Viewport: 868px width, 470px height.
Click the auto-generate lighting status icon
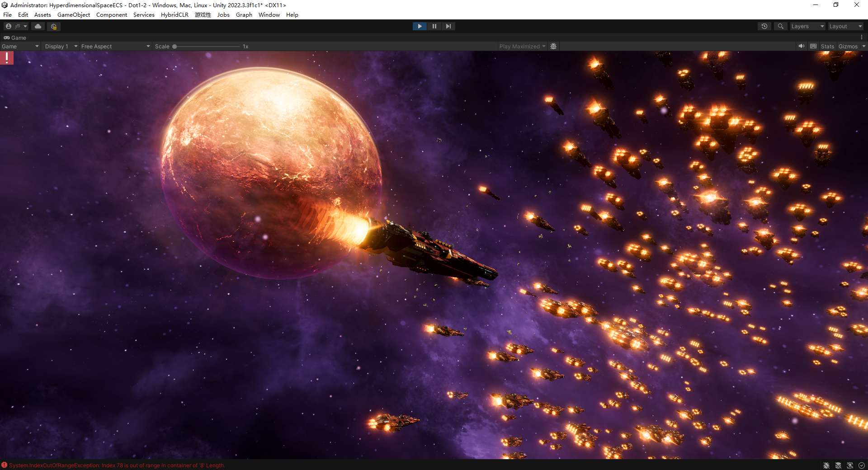850,465
